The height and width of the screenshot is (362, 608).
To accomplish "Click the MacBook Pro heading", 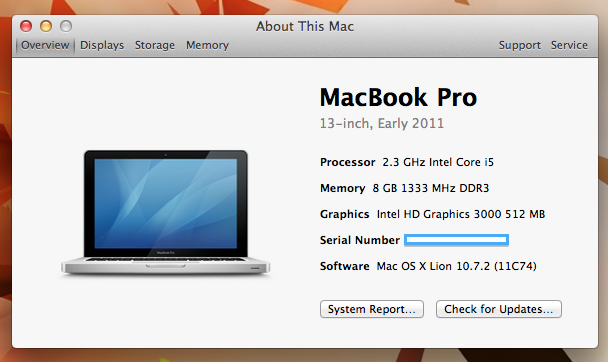I will [x=398, y=97].
